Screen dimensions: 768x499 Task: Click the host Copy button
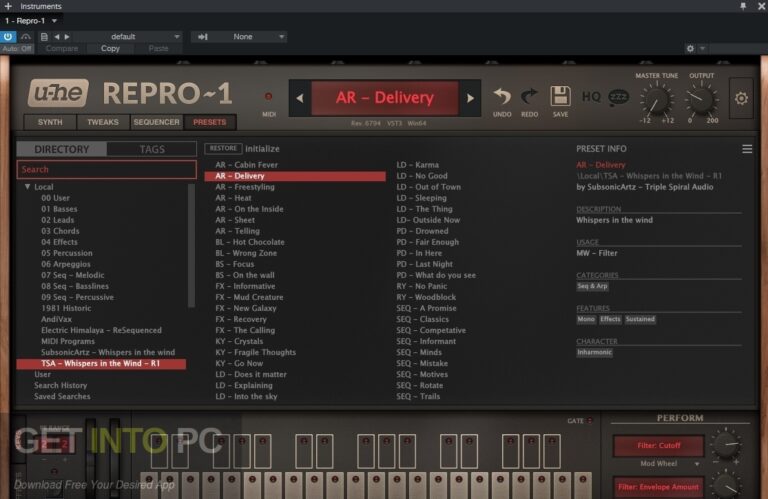[x=110, y=48]
